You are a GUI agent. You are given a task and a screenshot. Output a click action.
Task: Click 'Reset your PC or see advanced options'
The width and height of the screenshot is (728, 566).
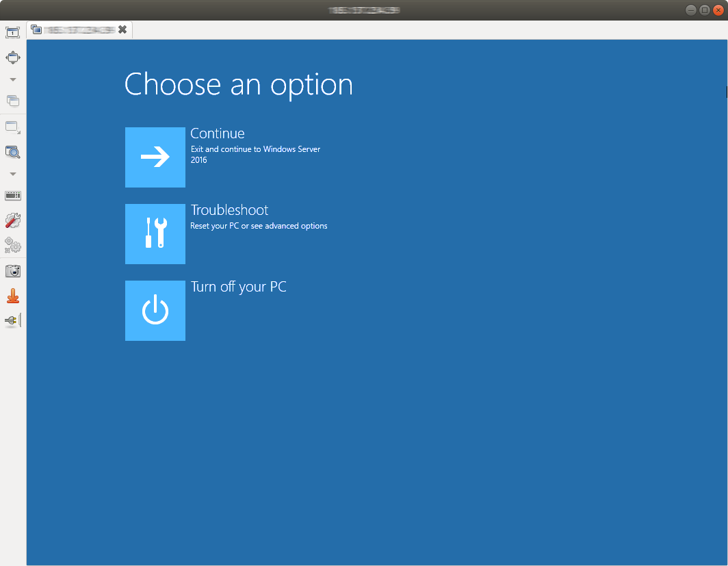(259, 226)
